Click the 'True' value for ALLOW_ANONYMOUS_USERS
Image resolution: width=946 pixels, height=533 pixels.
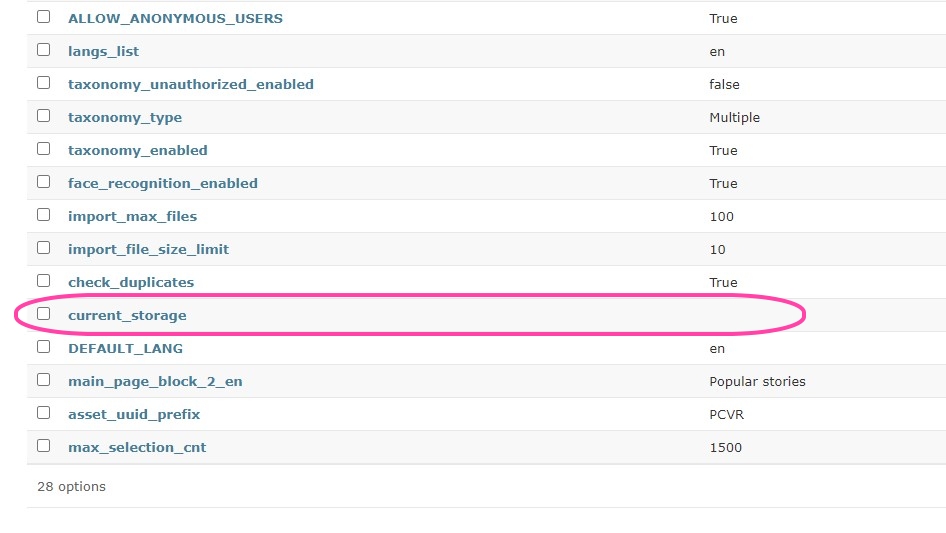pos(723,19)
